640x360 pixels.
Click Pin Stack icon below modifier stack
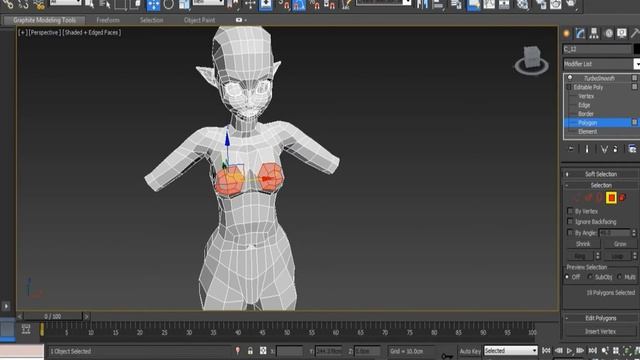(x=571, y=149)
